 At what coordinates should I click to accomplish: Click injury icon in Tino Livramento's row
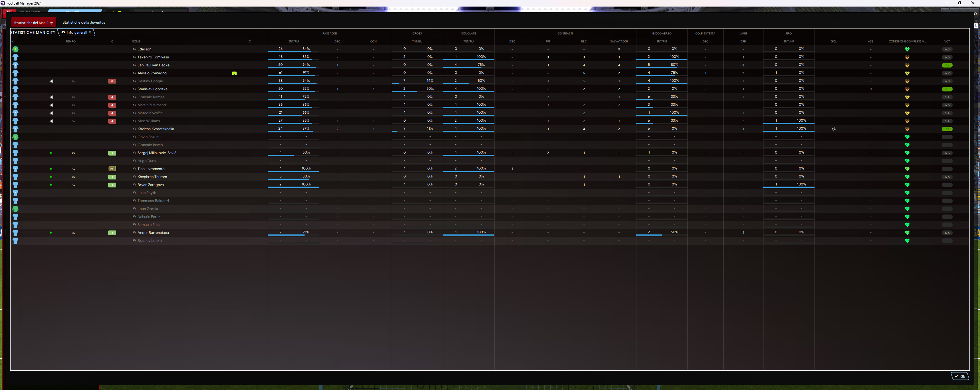pos(112,169)
